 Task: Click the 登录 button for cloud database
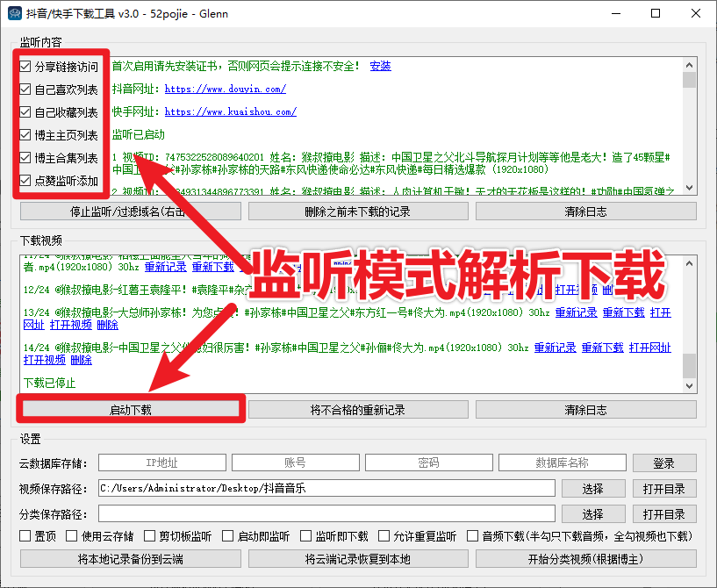coord(664,463)
